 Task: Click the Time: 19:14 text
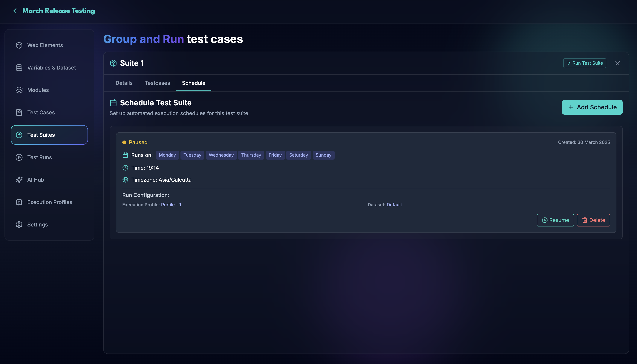tap(145, 168)
